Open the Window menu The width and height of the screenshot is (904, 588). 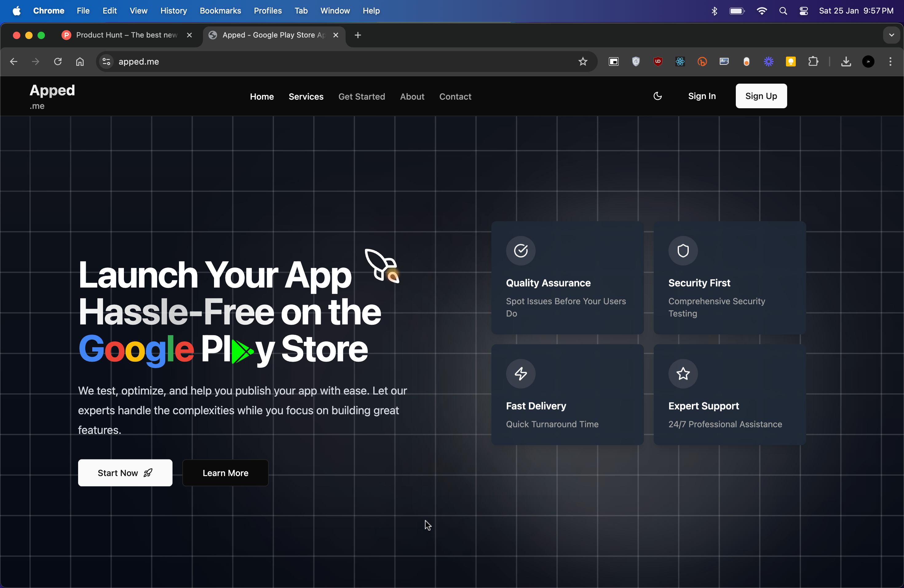335,11
